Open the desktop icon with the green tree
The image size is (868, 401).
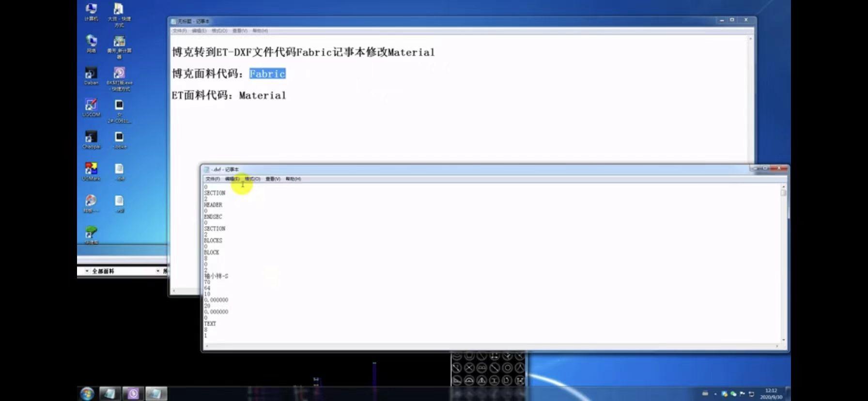(91, 235)
